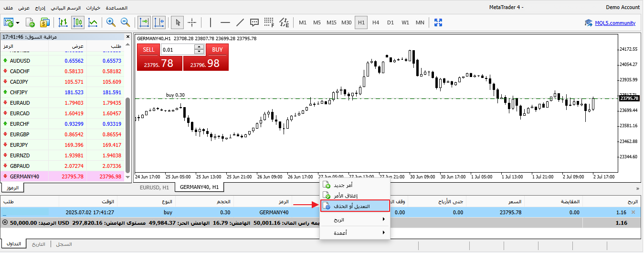Select the H1 timeframe button

(x=361, y=22)
